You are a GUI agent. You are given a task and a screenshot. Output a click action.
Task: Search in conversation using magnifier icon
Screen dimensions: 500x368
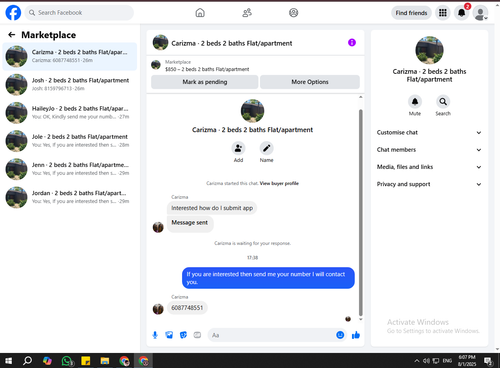(x=443, y=102)
